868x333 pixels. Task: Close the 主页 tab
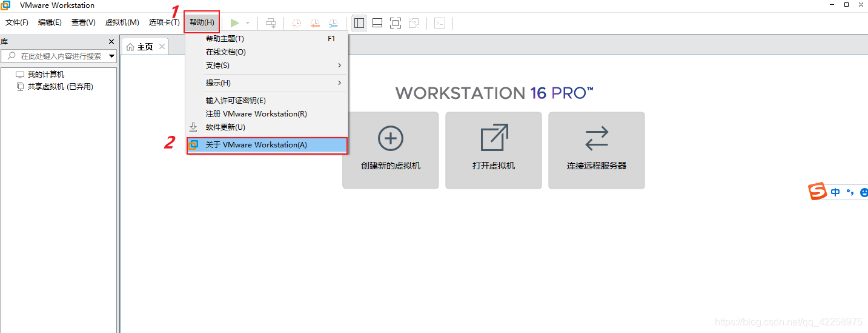[162, 47]
